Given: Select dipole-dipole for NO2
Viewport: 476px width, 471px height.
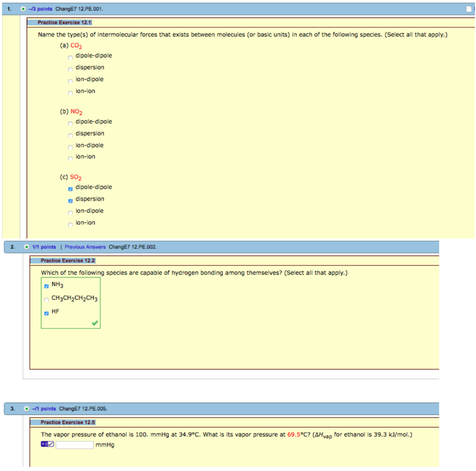Looking at the screenshot, I should (x=71, y=123).
